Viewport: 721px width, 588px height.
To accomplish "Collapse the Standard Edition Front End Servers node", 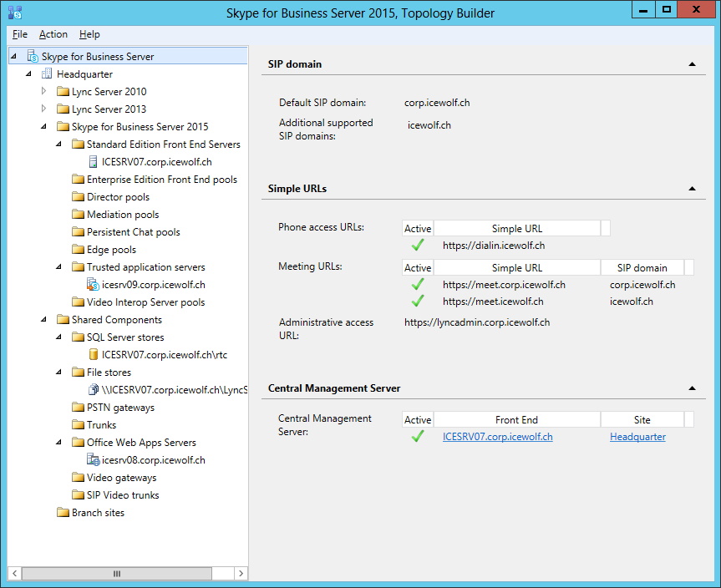I will (x=59, y=144).
